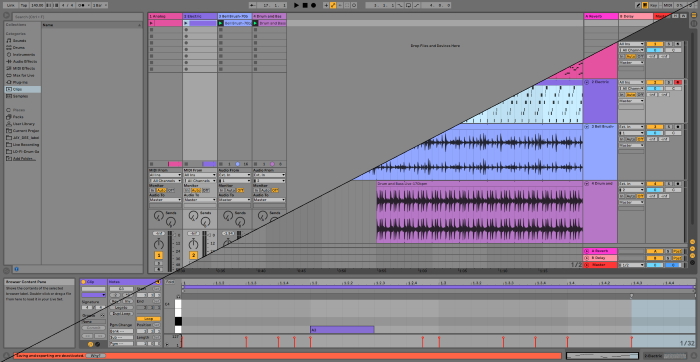Screen dimensions: 700x362
Task: Open MIDI From dropdown on session track 1
Action: coord(165,175)
